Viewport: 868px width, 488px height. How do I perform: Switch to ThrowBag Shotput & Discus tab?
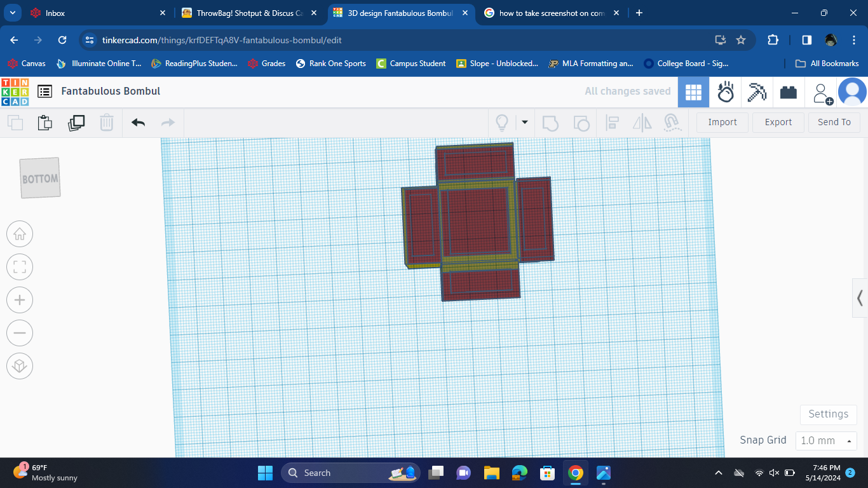coord(249,13)
